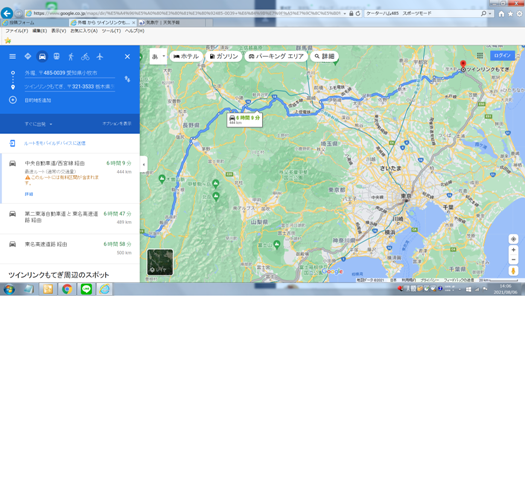Select the 東名高速道路 経由 route
This screenshot has width=525, height=480.
pos(70,248)
